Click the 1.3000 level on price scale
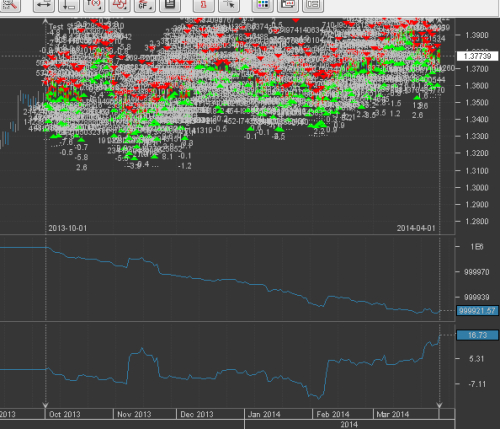The height and width of the screenshot is (429, 500). tap(477, 188)
